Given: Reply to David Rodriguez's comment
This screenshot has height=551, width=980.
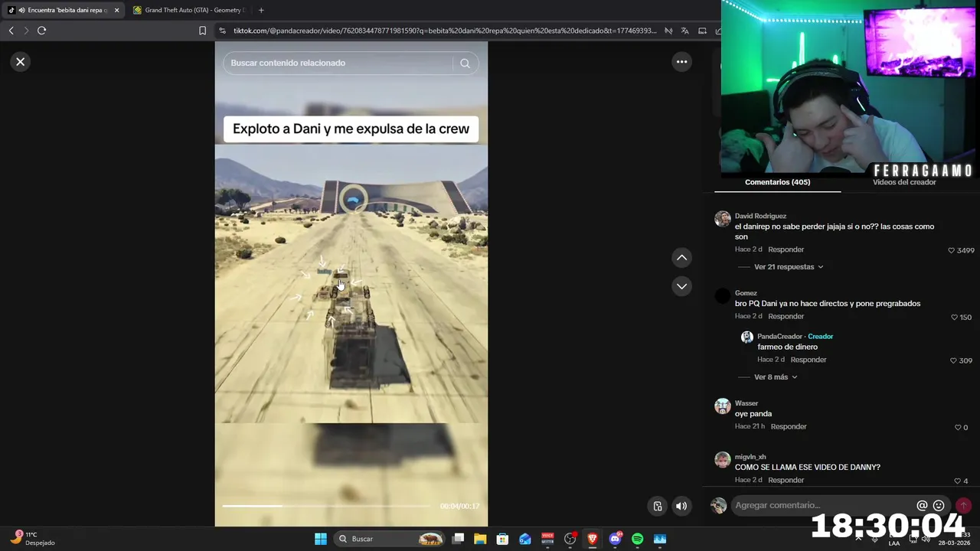Looking at the screenshot, I should click(786, 249).
